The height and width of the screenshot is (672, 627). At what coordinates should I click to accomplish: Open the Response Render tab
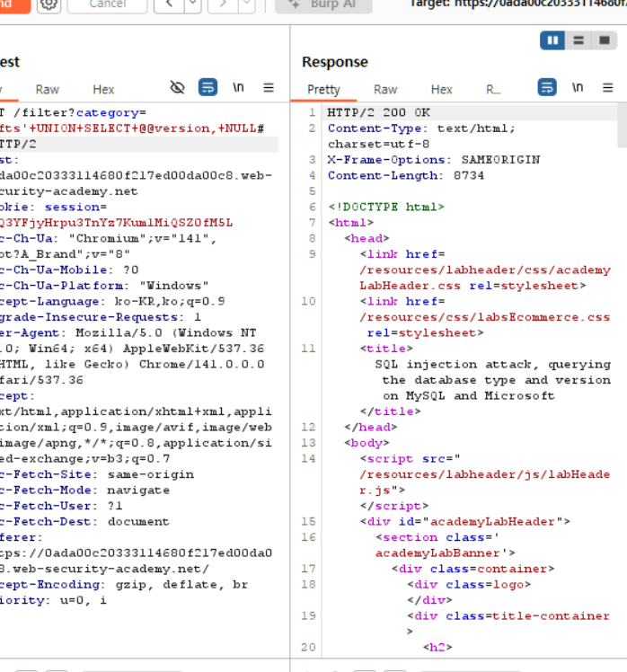(x=493, y=89)
